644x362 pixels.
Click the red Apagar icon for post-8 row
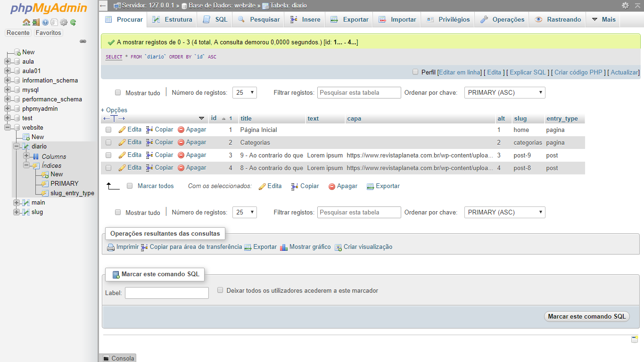click(181, 168)
